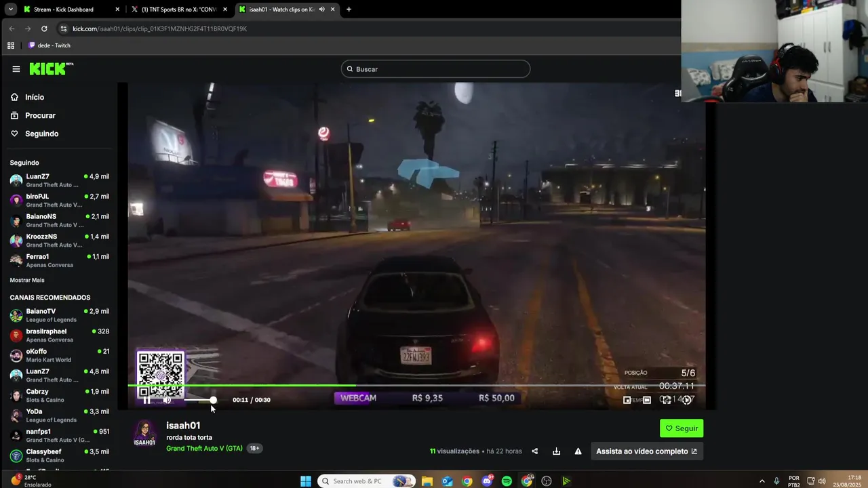868x488 pixels.
Task: Open recommended channel brasilraphael
Action: (60, 335)
